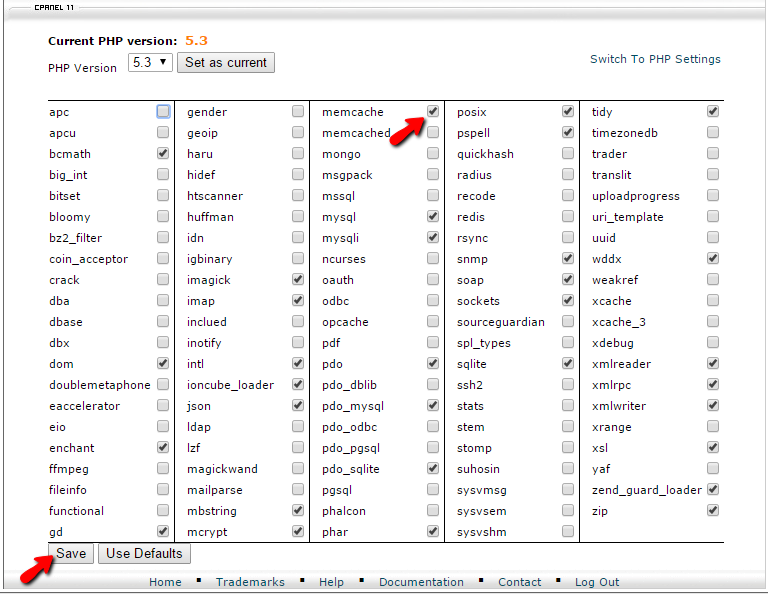Enable the xdebug extension checkbox
The height and width of the screenshot is (594, 768).
(x=713, y=343)
